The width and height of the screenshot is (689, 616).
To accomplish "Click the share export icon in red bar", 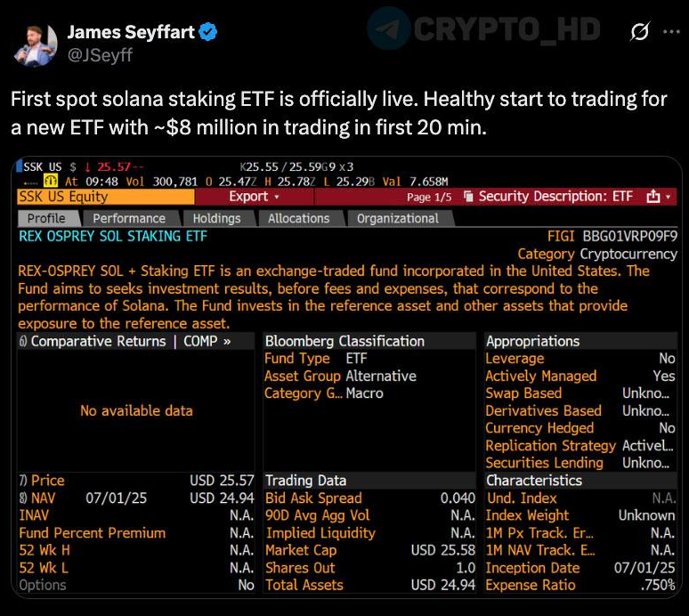I will pyautogui.click(x=653, y=197).
